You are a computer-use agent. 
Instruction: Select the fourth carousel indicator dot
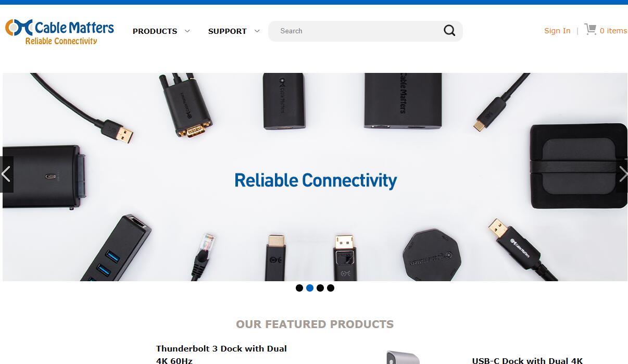(x=331, y=288)
